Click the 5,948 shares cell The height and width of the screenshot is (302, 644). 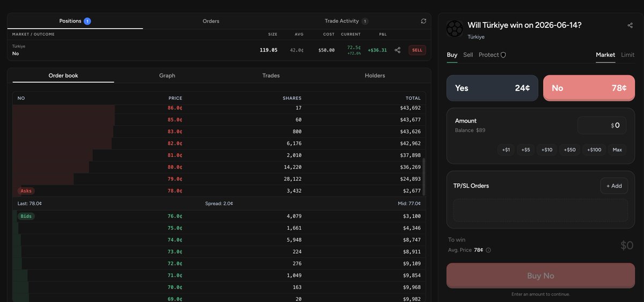(294, 240)
